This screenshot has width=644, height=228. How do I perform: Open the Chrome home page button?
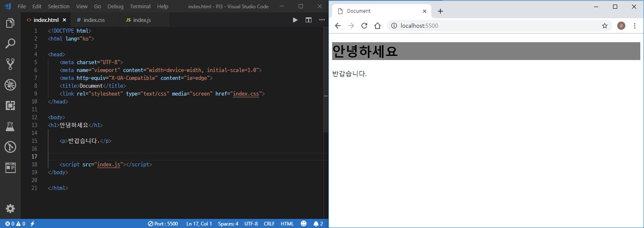coord(378,26)
